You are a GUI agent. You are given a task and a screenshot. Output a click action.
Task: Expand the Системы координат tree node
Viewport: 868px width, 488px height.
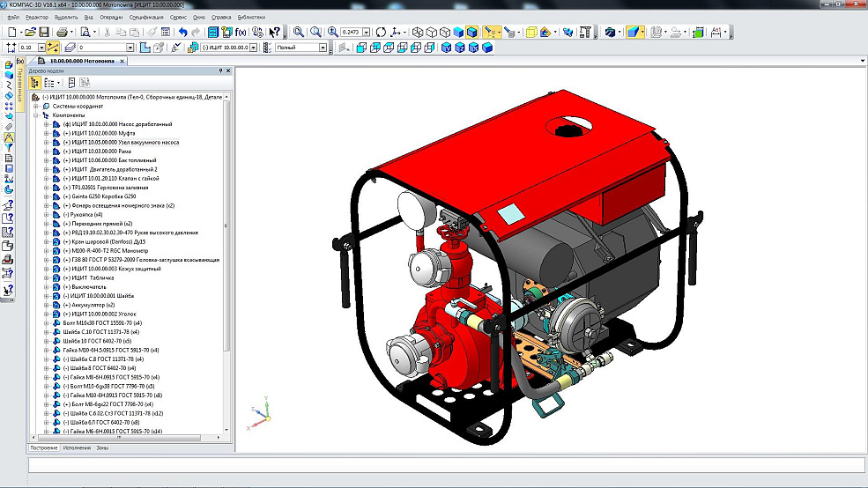[36, 106]
